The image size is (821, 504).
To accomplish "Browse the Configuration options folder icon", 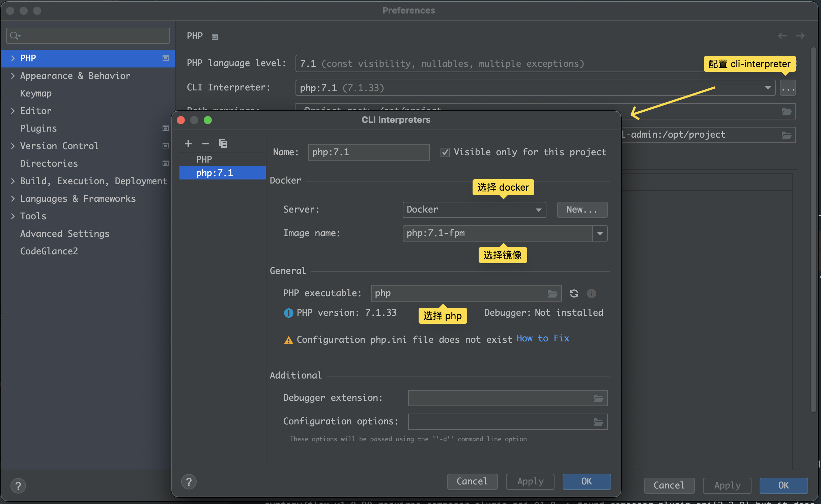I will [598, 422].
